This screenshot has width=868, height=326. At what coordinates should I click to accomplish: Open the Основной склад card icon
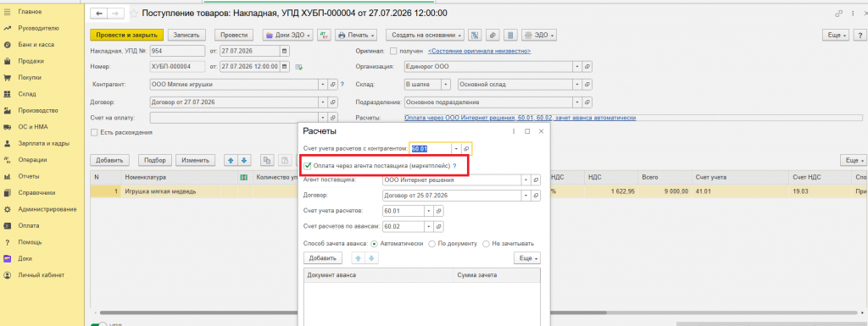pos(587,85)
